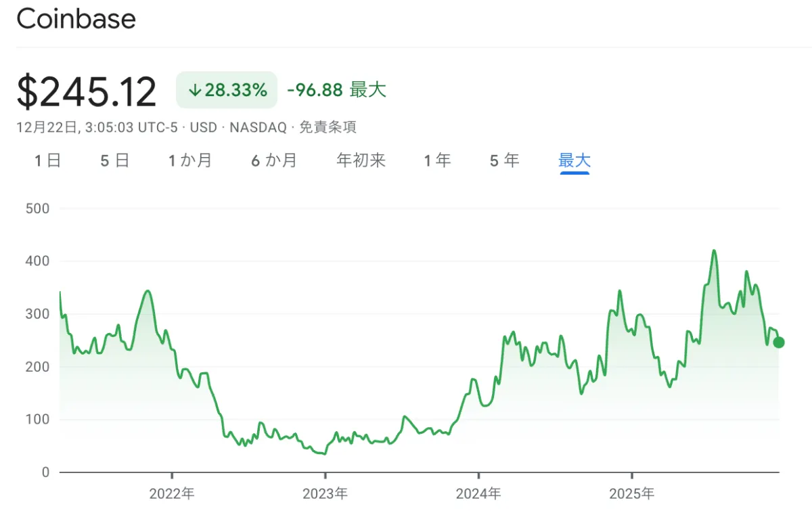Open the 5年 chart view
812x511 pixels.
(x=503, y=160)
